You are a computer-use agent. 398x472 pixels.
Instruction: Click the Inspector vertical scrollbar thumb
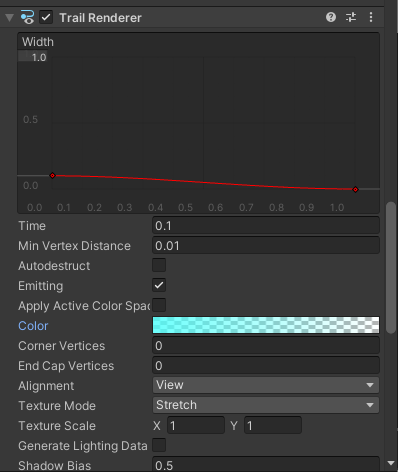coord(391,267)
